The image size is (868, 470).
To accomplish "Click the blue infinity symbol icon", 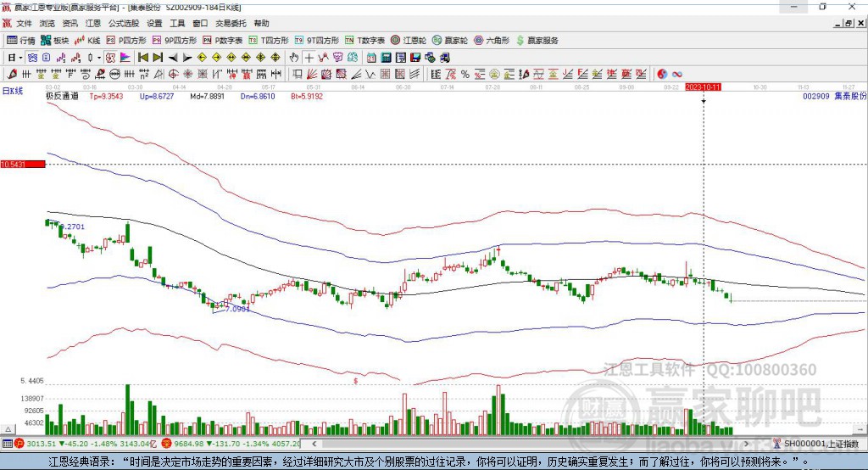I will click(677, 75).
